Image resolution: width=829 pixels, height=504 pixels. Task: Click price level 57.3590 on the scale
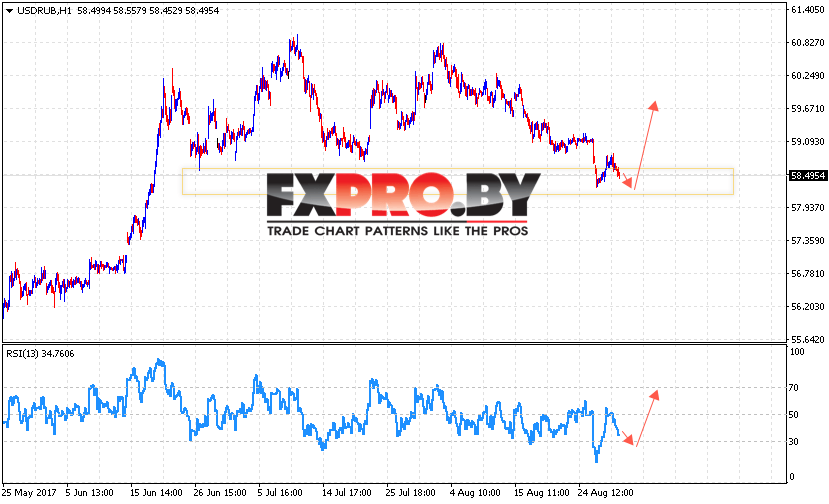tap(807, 241)
